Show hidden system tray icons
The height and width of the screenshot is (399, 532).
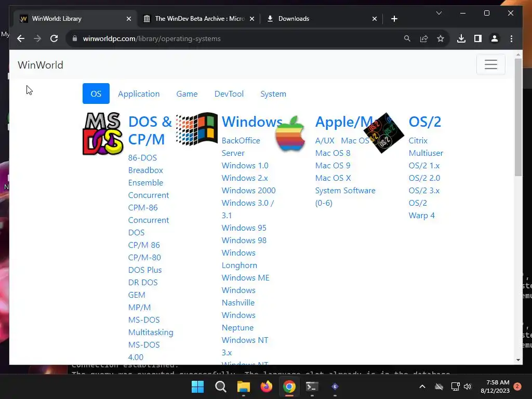422,387
